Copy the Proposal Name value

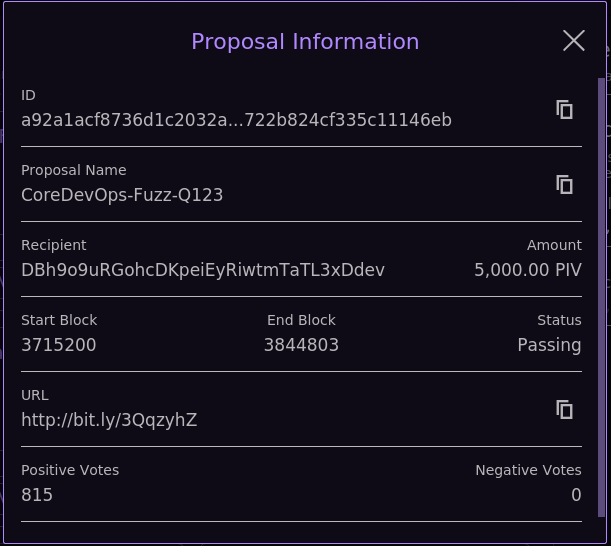click(565, 184)
